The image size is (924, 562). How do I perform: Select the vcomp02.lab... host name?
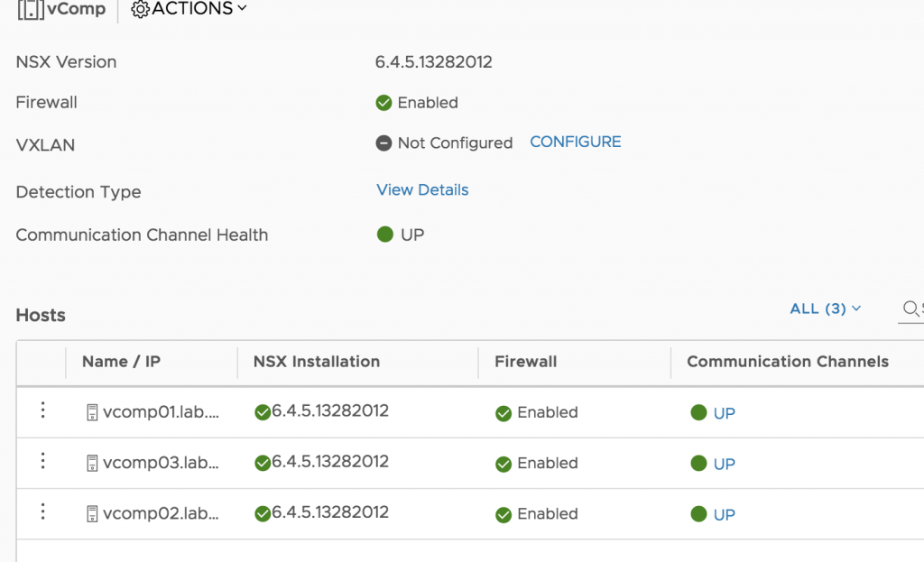pos(161,513)
